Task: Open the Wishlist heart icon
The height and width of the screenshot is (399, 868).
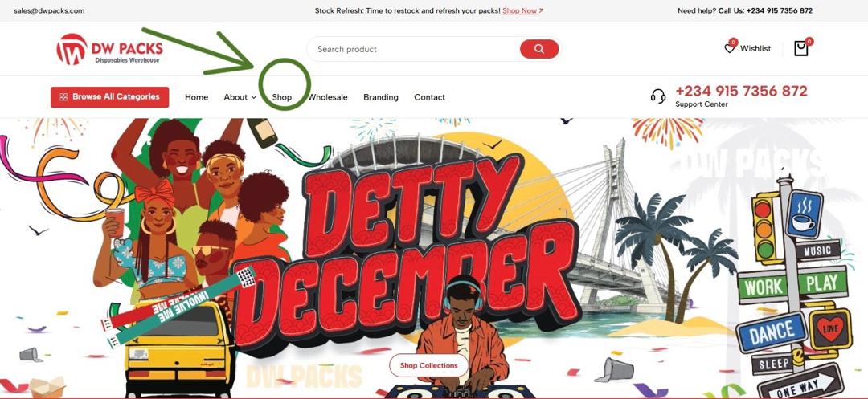Action: (x=730, y=48)
